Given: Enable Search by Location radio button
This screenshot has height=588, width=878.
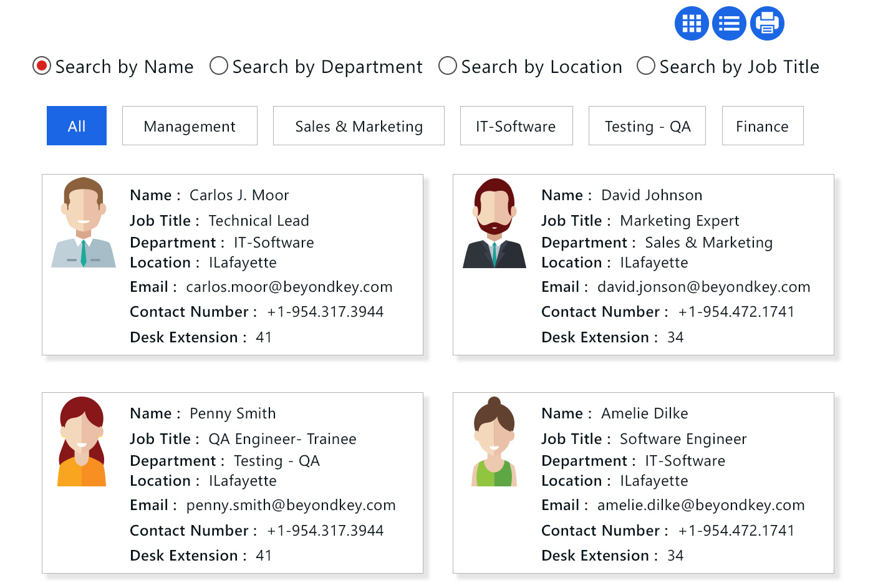Looking at the screenshot, I should [x=448, y=66].
